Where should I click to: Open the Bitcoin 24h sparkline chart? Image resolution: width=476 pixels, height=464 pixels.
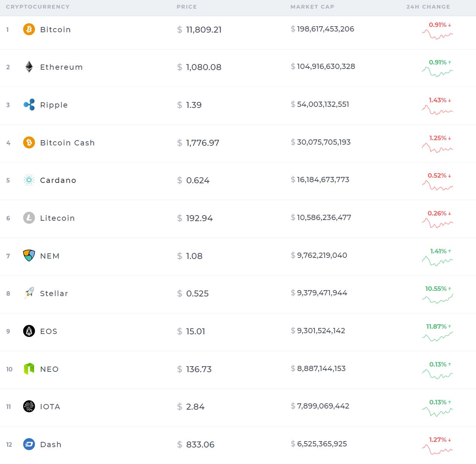437,35
